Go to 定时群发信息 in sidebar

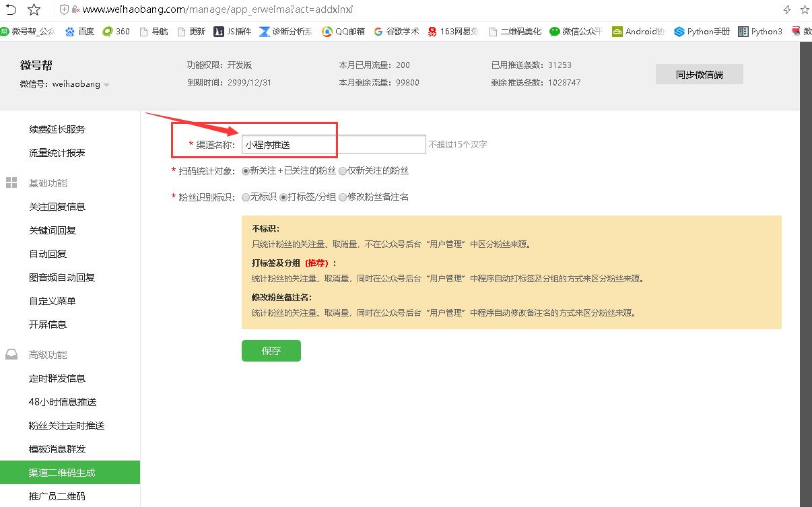point(57,378)
